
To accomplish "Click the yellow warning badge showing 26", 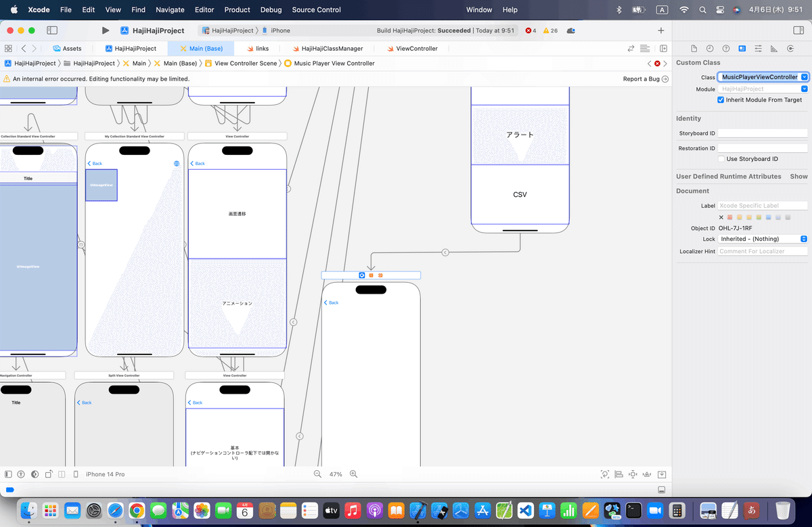I will tap(551, 30).
